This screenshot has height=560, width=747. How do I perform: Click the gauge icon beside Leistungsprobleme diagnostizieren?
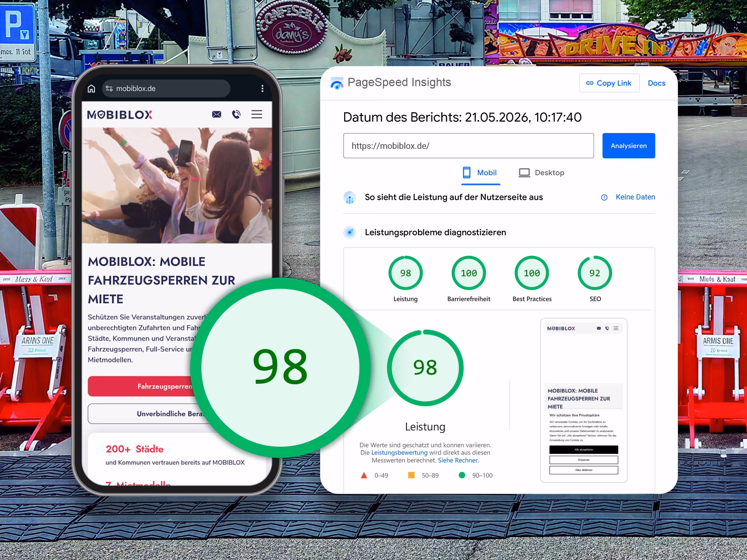pos(349,232)
